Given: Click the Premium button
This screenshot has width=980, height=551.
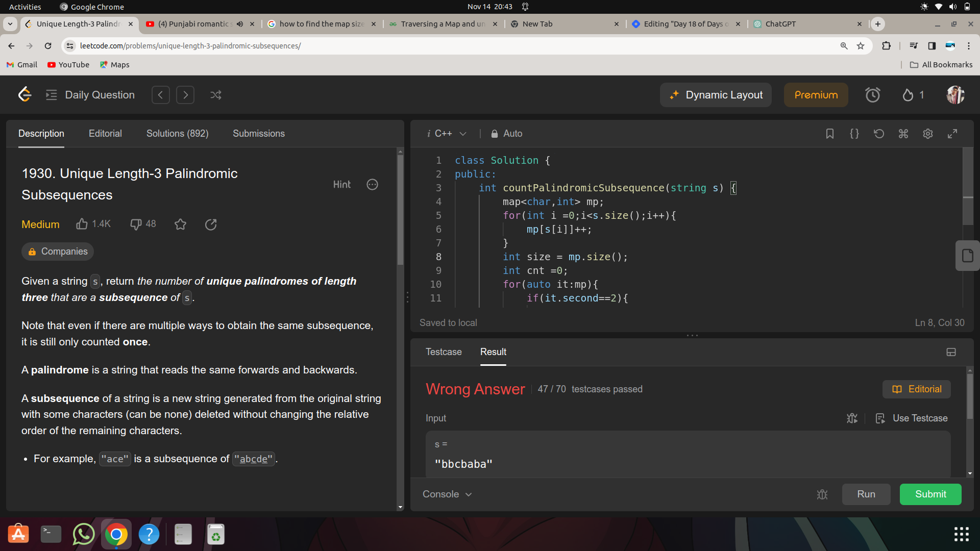Looking at the screenshot, I should point(816,95).
